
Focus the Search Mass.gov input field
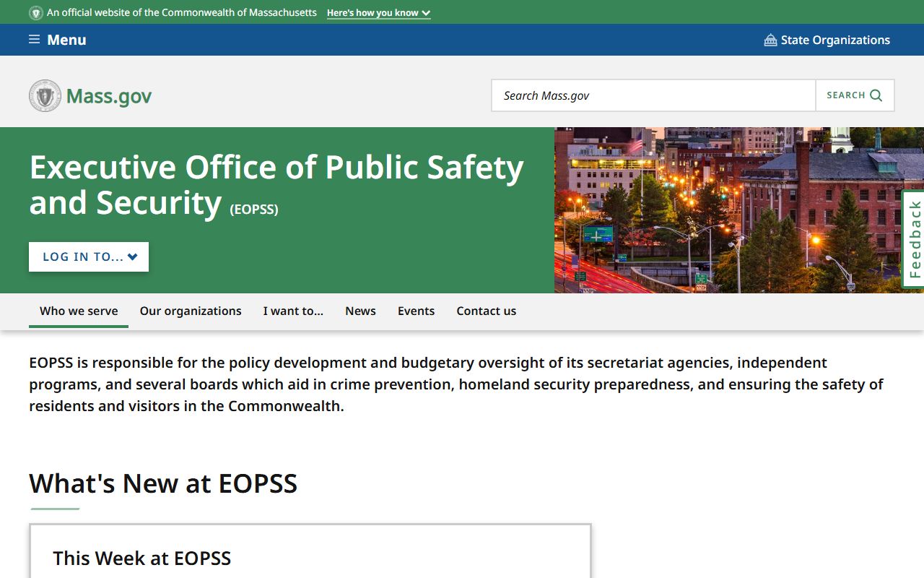coord(653,95)
